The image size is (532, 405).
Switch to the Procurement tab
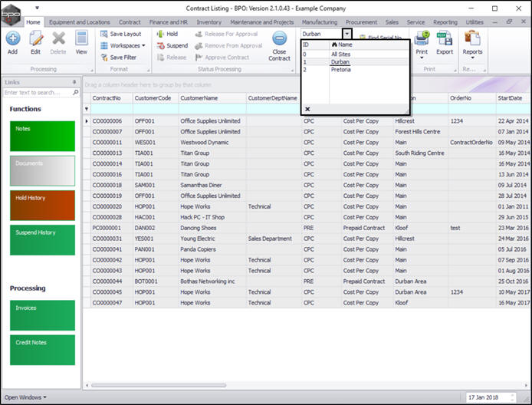pyautogui.click(x=361, y=22)
